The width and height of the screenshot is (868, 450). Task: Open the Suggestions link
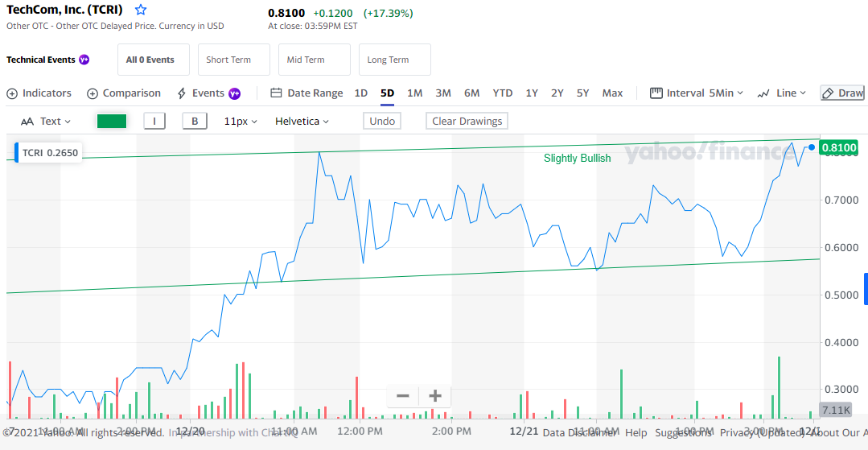(683, 433)
